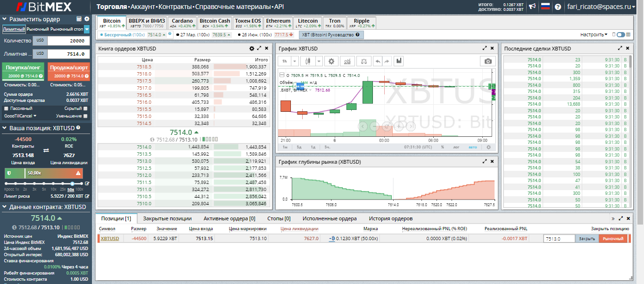Click swap arrows icon in position widget
Image resolution: width=644 pixels, height=284 pixels.
(46, 150)
